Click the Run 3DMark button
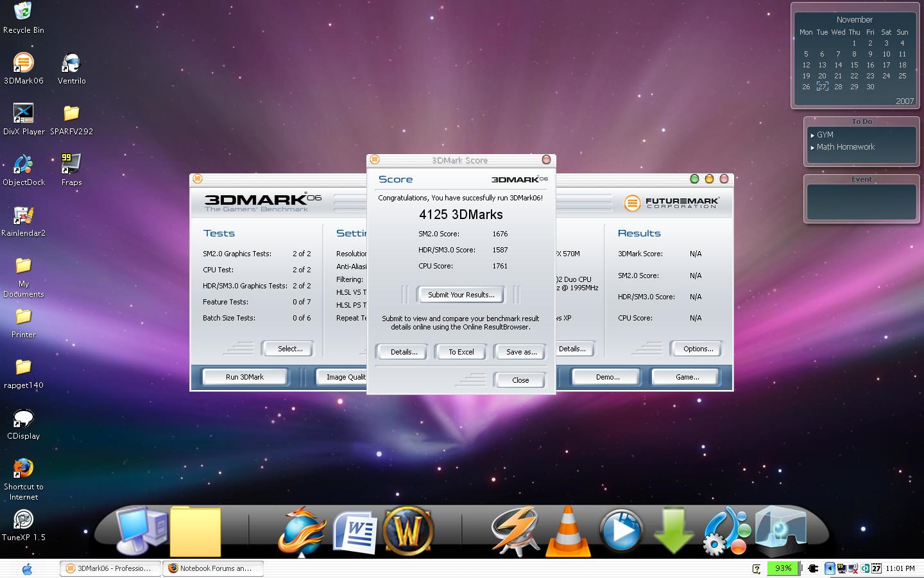 click(x=244, y=377)
